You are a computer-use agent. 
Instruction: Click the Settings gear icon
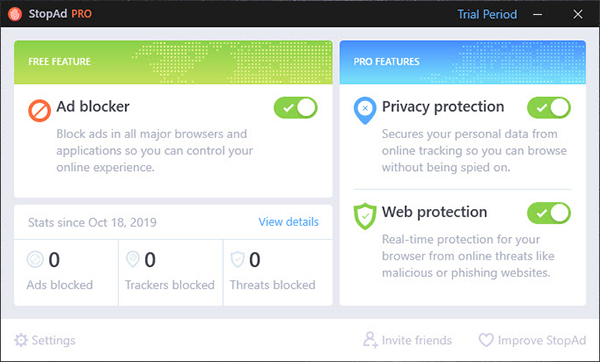click(x=21, y=340)
